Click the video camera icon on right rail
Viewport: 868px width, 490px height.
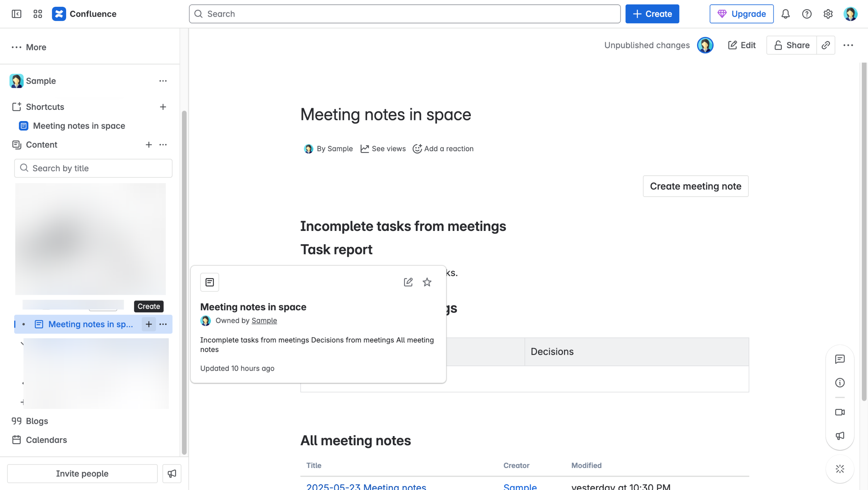coord(840,412)
